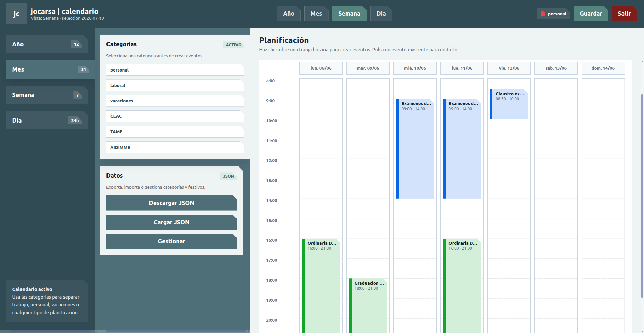Click the lun, 08/06 day header
This screenshot has width=644, height=333.
(321, 68)
